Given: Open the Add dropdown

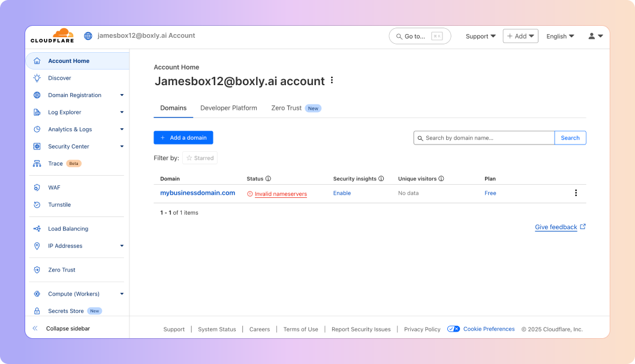Looking at the screenshot, I should point(520,36).
